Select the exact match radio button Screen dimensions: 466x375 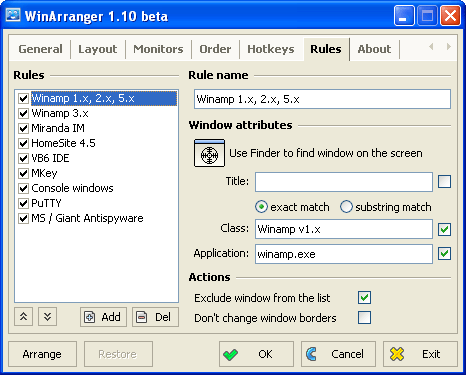(x=261, y=207)
